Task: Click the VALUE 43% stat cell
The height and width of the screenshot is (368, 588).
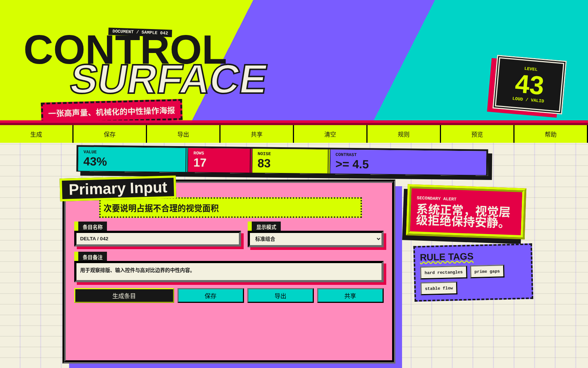Action: pos(132,159)
